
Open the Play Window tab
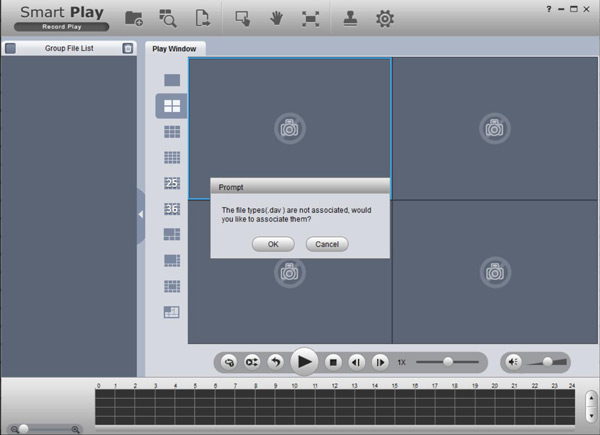pyautogui.click(x=174, y=49)
